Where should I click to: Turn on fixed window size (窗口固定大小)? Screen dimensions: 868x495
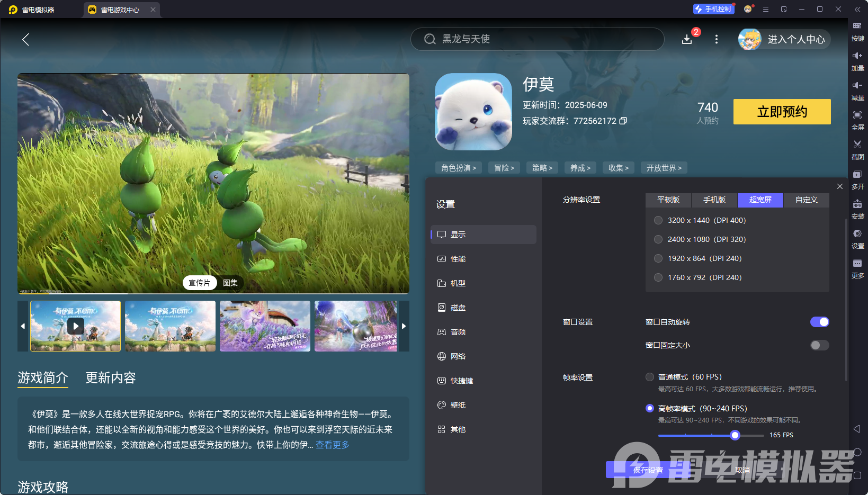pos(819,345)
